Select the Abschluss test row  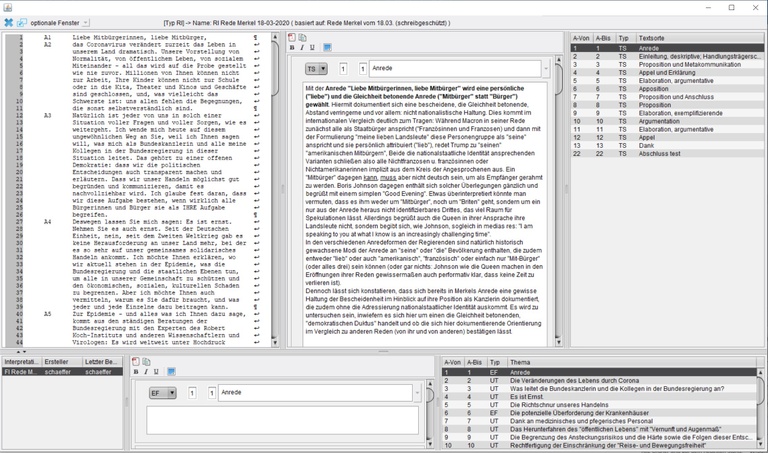coord(667,153)
